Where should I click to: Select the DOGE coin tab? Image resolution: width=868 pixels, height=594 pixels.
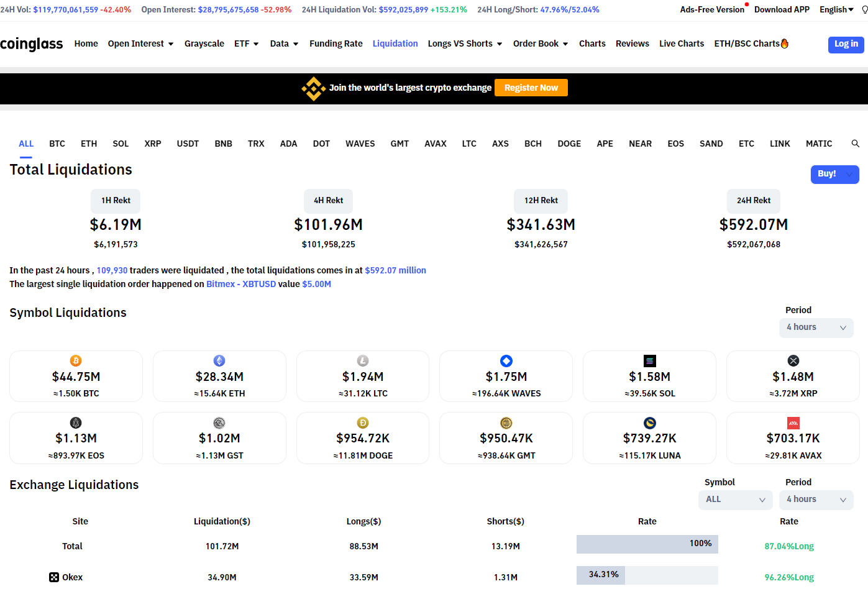point(569,144)
